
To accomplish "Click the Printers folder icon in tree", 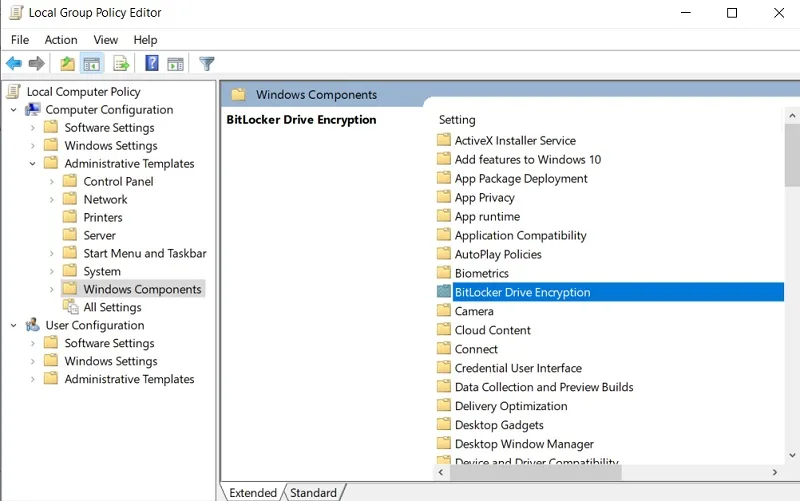I will [x=70, y=217].
